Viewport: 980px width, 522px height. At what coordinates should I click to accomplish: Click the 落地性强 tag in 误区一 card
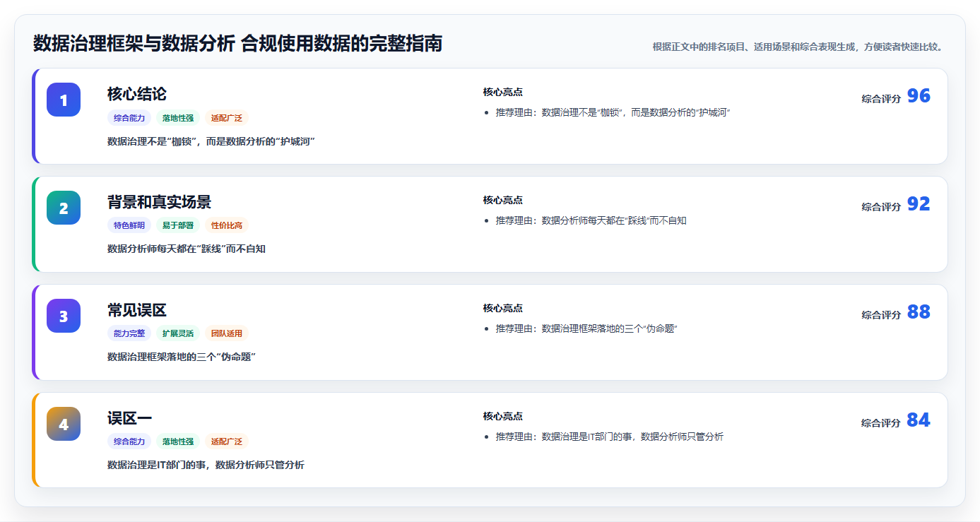click(178, 442)
